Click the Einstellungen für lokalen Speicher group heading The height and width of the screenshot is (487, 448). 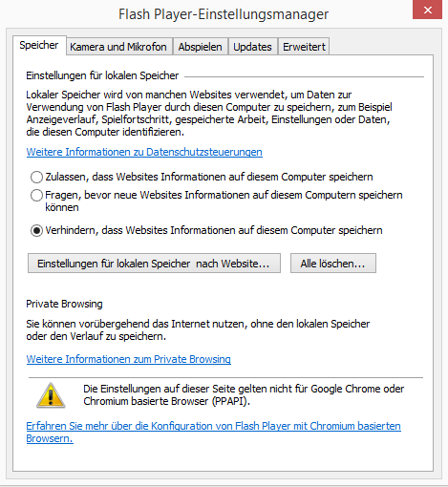(102, 75)
